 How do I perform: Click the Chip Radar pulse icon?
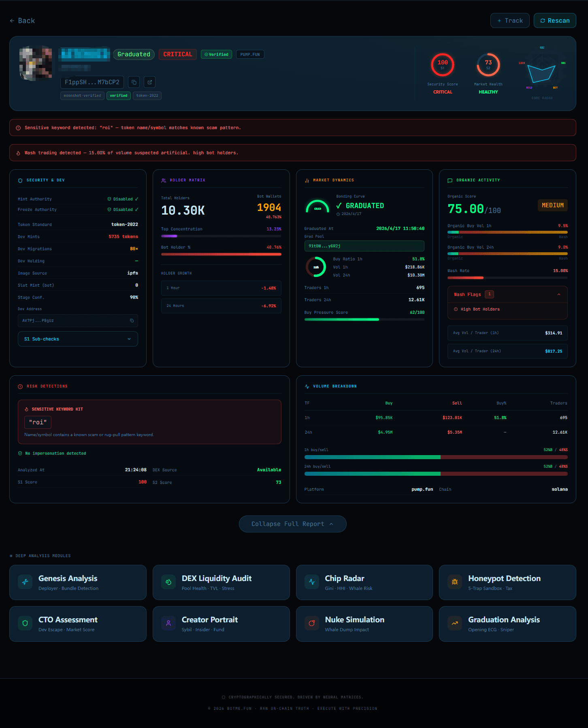coord(312,582)
